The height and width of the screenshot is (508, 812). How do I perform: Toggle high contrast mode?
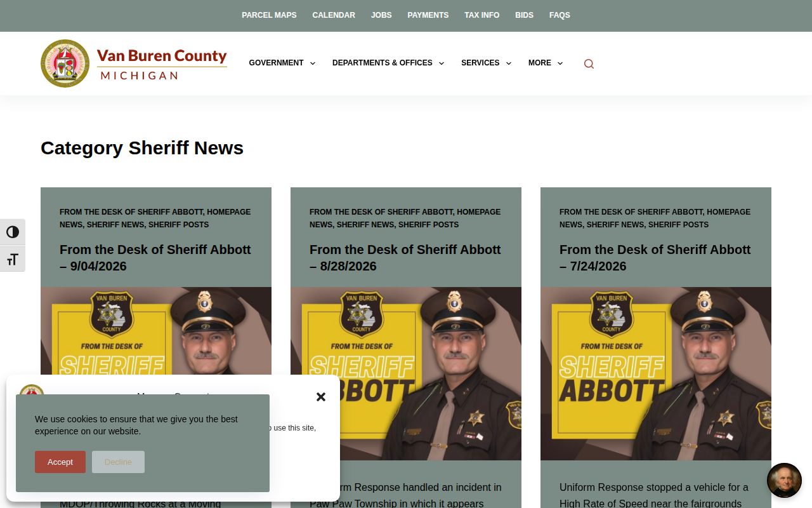[x=13, y=232]
